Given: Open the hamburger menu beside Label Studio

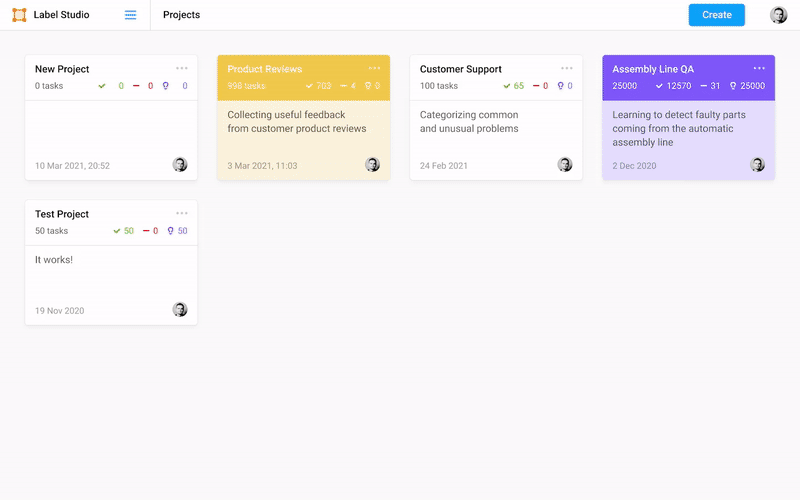Looking at the screenshot, I should (x=131, y=15).
